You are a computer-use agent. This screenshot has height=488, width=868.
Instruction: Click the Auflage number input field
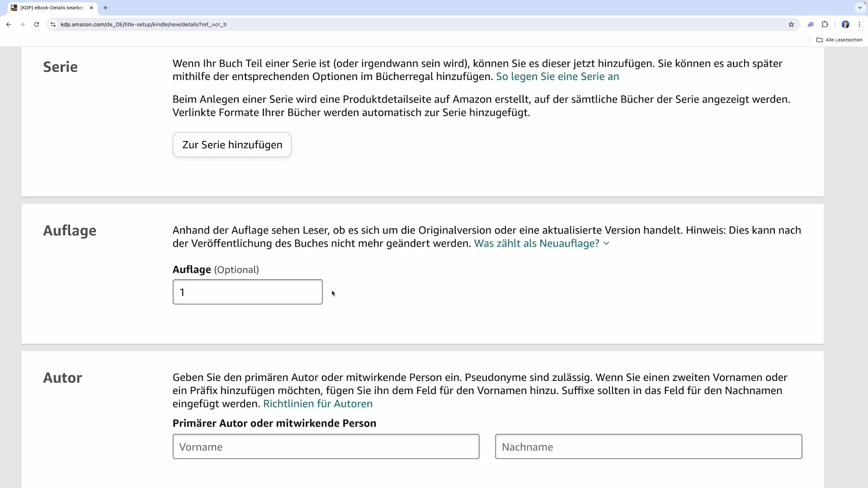(x=247, y=292)
